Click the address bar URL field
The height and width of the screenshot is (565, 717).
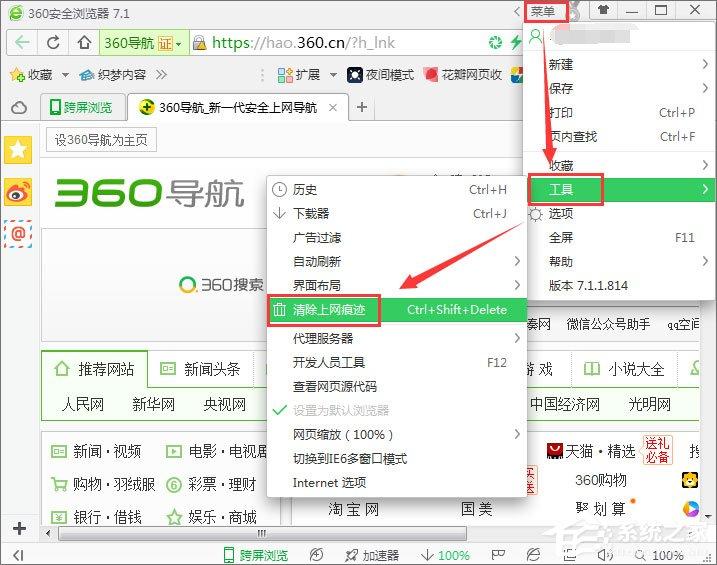pyautogui.click(x=338, y=43)
